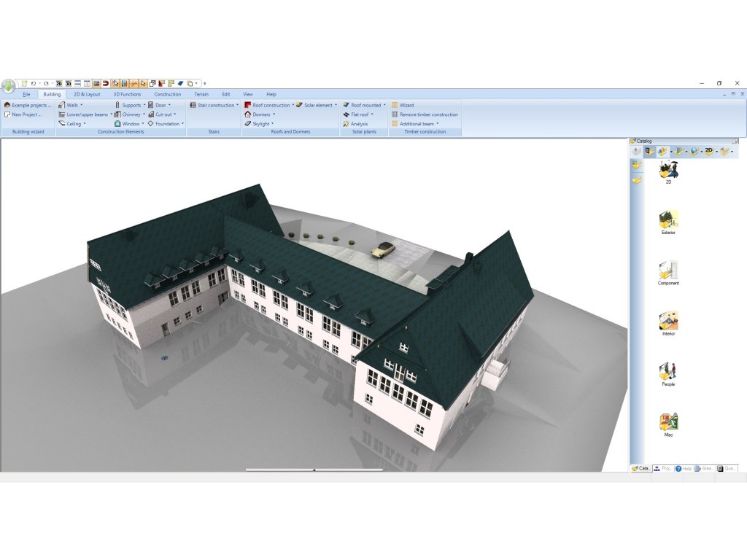
Task: Open the Interior catalog folder
Action: [x=668, y=321]
